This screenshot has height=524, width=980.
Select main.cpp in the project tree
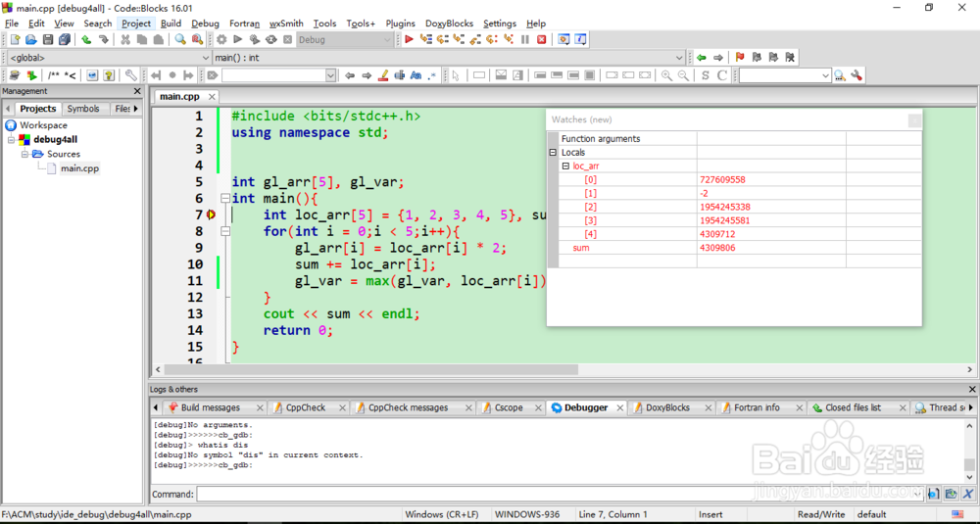(79, 168)
